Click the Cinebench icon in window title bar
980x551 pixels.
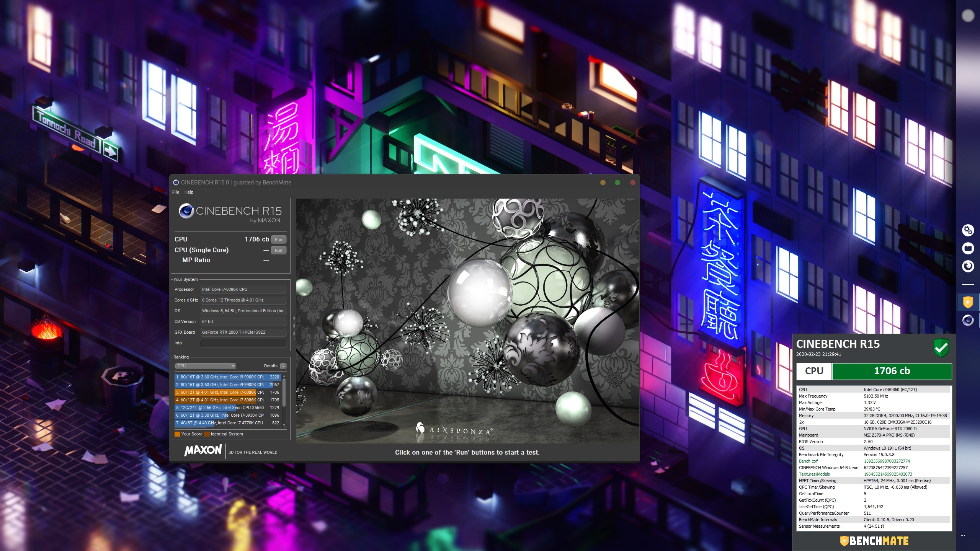pos(176,183)
